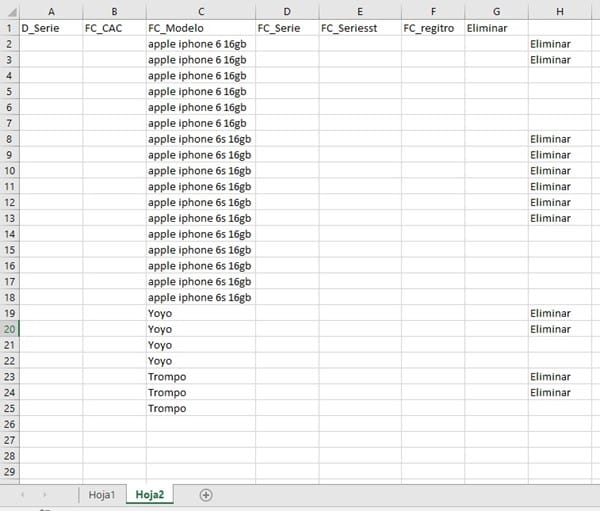The image size is (600, 511).
Task: Select 'apple iphone 6s 16gb' in row 12
Action: pos(201,202)
